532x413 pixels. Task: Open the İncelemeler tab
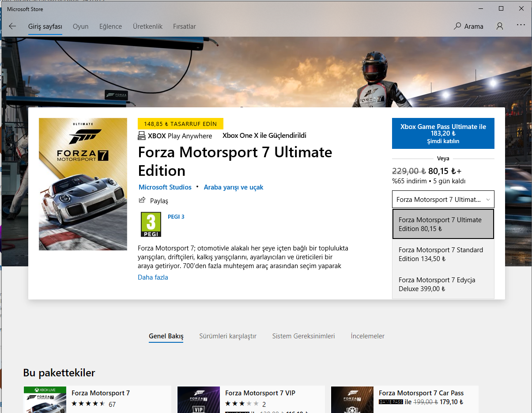[368, 336]
